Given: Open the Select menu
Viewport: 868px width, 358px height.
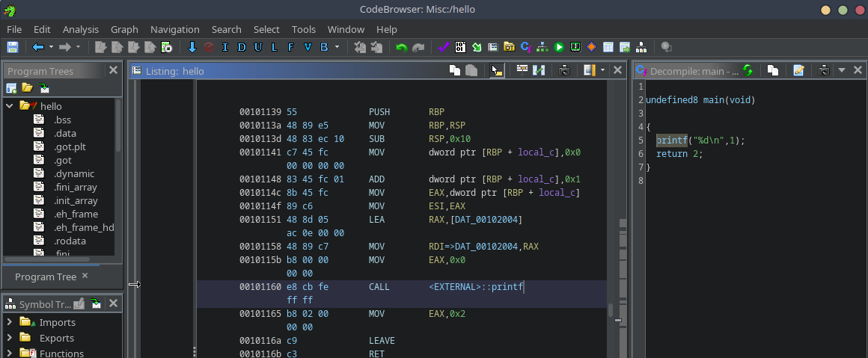Looking at the screenshot, I should [267, 29].
